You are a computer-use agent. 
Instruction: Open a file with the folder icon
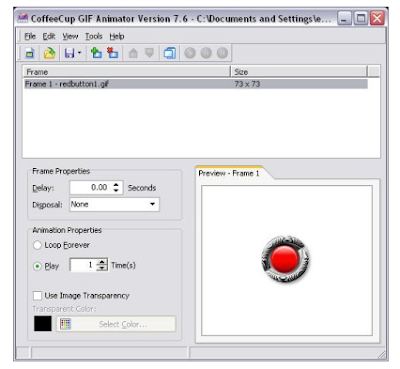49,53
